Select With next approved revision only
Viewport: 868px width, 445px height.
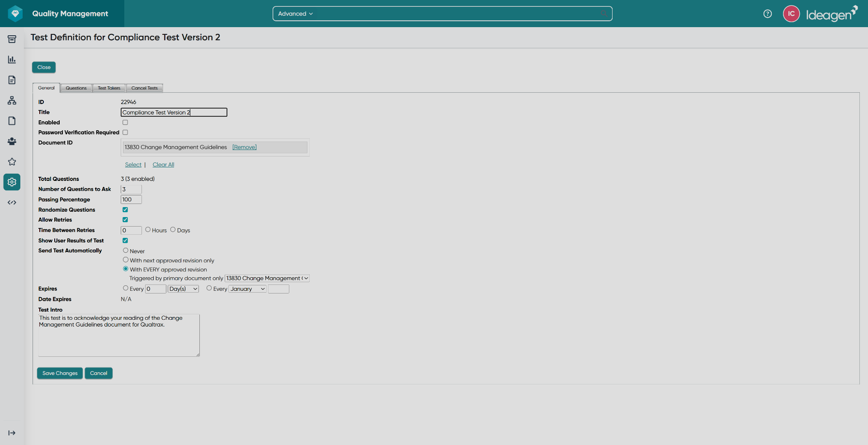point(126,260)
